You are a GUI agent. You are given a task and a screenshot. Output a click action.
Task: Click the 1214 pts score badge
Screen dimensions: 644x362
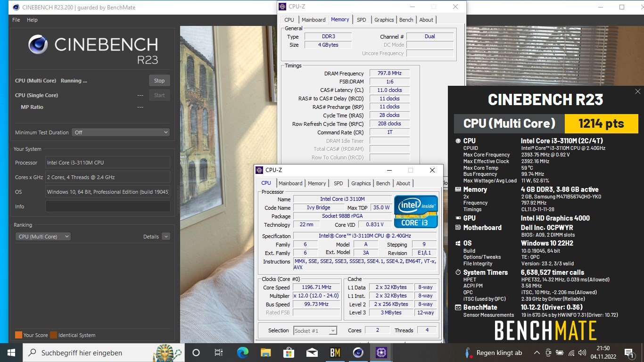pos(601,123)
